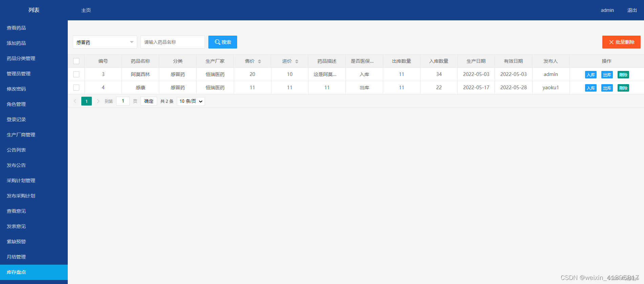This screenshot has width=644, height=284.
Task: Click the 药品描述 column header
Action: coord(327,61)
